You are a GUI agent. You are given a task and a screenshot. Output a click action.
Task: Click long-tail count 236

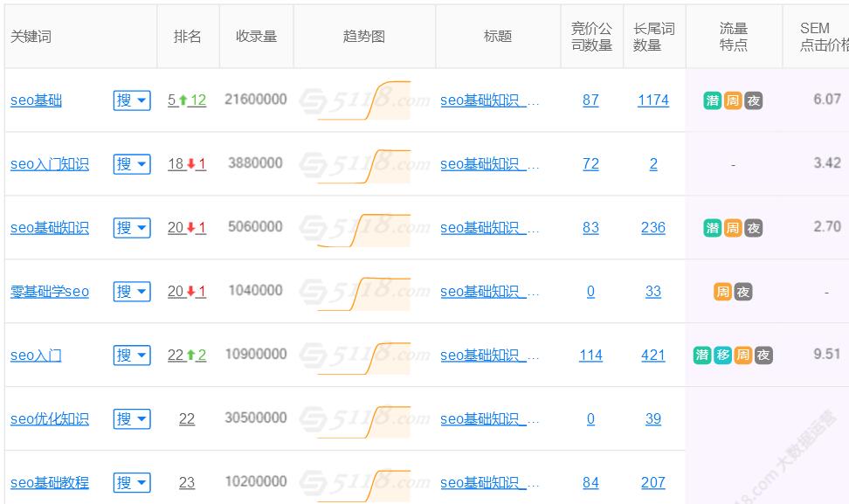[x=653, y=228]
